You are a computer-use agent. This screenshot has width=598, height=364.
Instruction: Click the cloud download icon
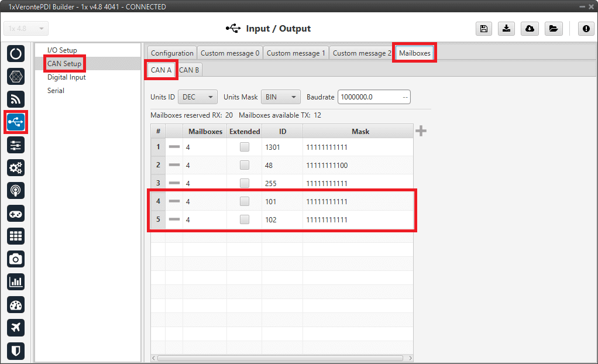click(x=530, y=29)
